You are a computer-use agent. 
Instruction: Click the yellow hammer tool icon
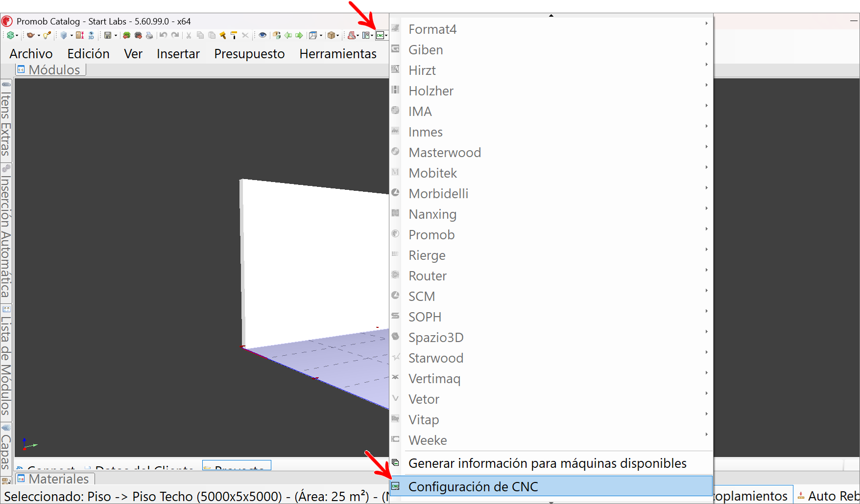(223, 35)
